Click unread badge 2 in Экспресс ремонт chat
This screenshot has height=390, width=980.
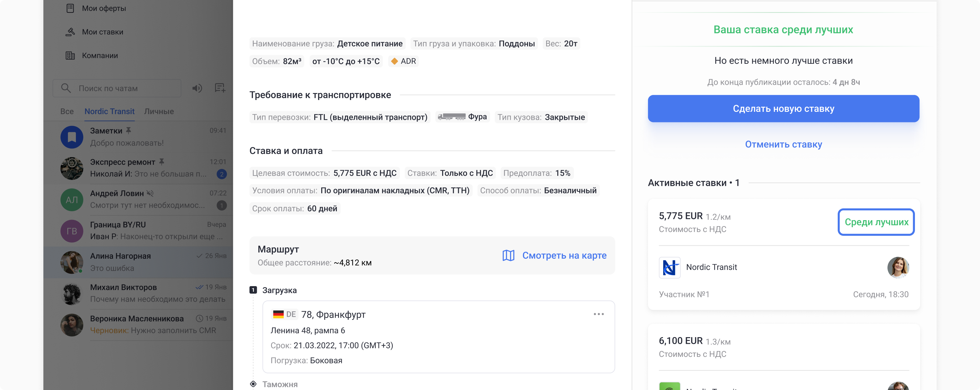point(222,174)
